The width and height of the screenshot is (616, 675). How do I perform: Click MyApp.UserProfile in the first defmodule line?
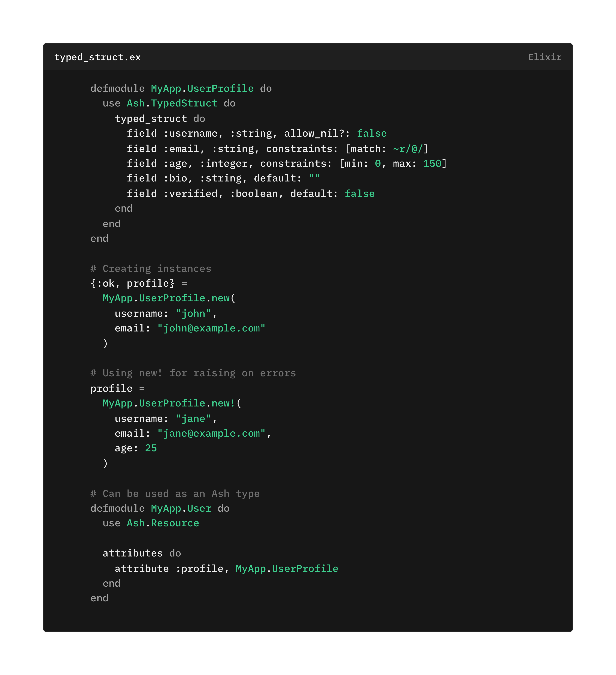(202, 88)
